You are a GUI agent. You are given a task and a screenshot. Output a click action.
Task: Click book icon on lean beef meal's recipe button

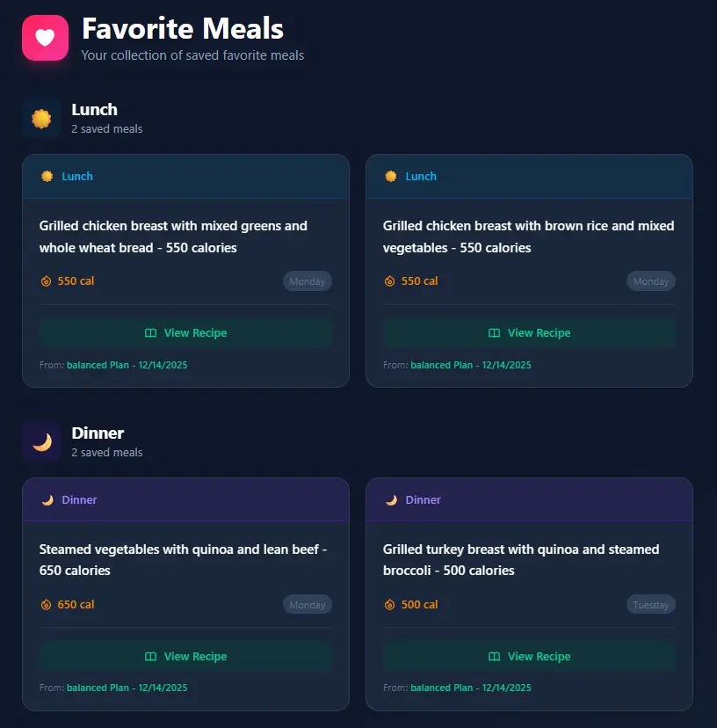point(150,657)
